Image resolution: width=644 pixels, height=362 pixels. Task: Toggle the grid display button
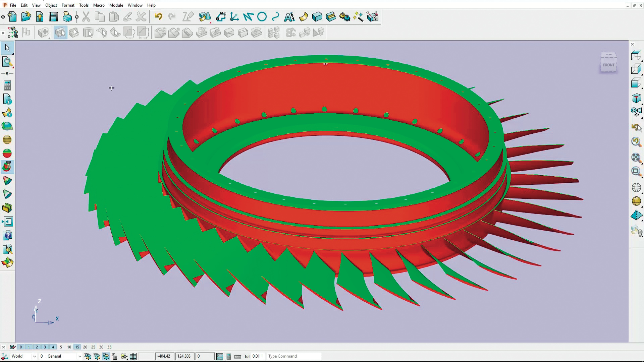click(133, 356)
